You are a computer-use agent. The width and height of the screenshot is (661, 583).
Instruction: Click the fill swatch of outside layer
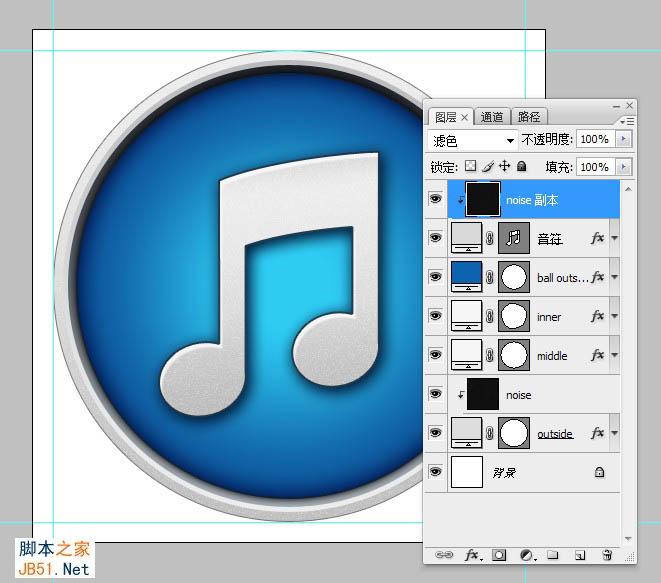point(466,433)
